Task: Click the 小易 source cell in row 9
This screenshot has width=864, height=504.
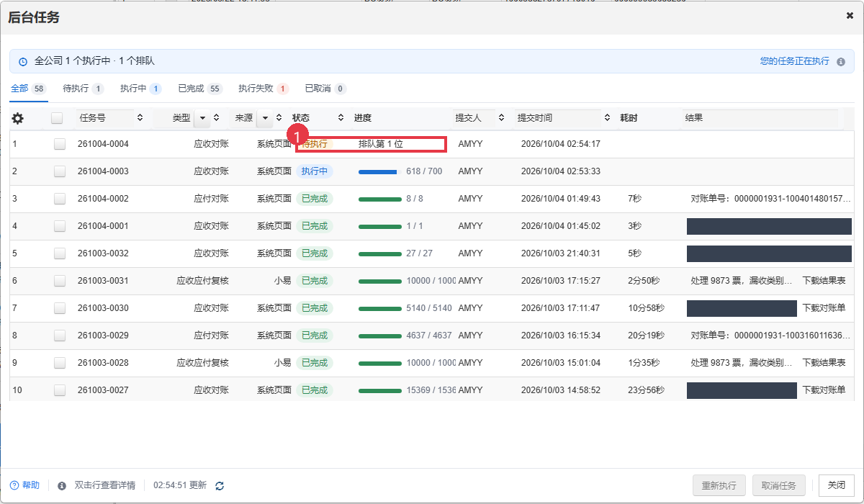Action: tap(282, 363)
